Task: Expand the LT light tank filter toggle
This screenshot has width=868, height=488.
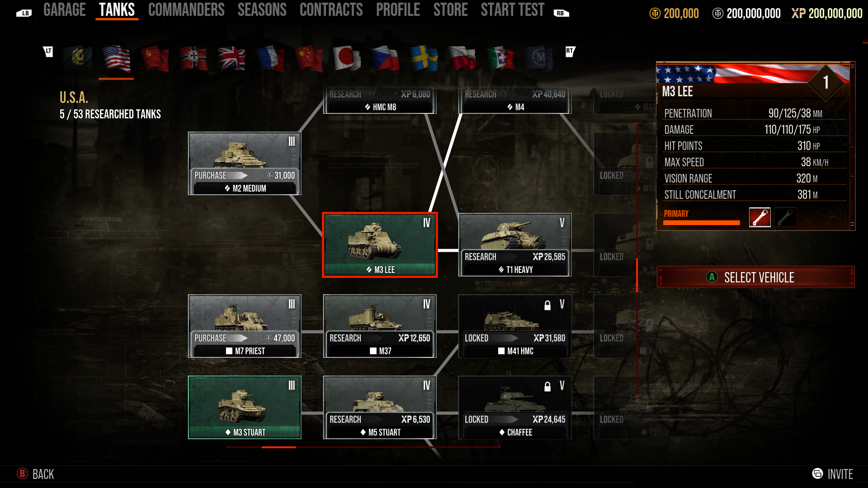Action: [x=47, y=51]
